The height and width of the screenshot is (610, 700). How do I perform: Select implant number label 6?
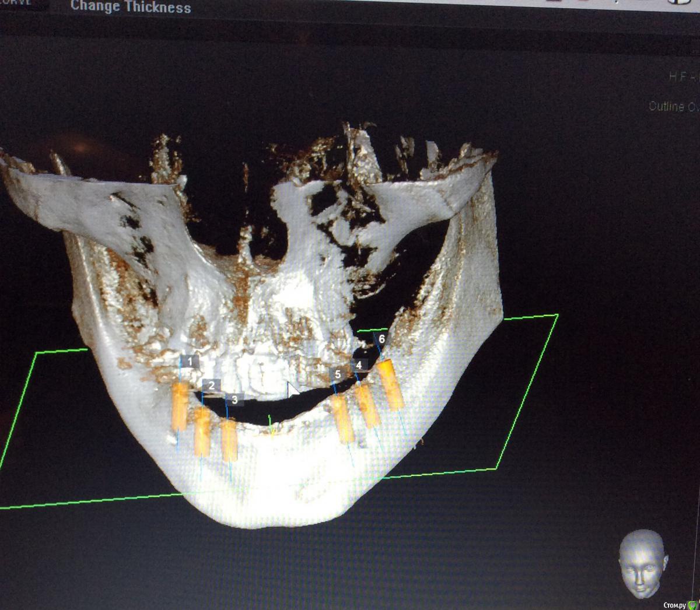point(381,339)
